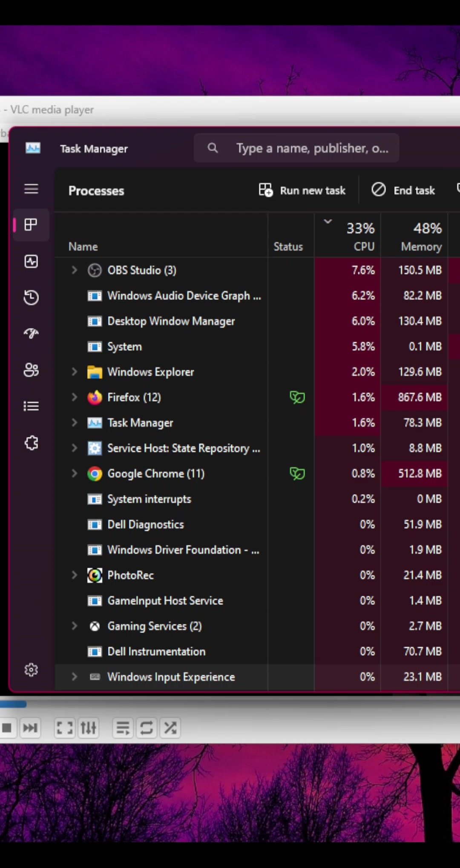Open Task Manager navigation hamburger menu
Image resolution: width=460 pixels, height=868 pixels.
[x=31, y=189]
